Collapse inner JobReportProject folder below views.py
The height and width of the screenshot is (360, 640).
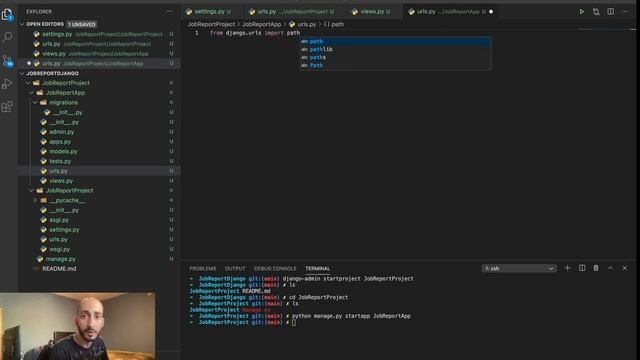[x=31, y=191]
